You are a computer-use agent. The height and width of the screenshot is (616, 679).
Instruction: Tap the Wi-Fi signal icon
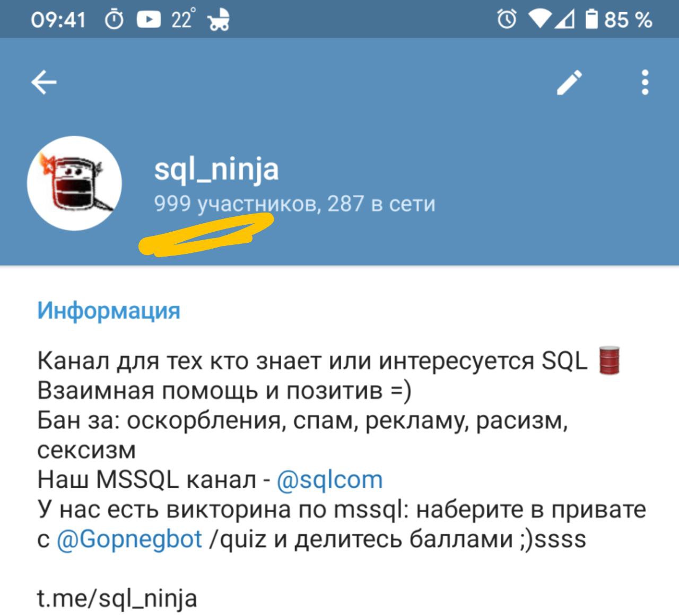(x=539, y=20)
